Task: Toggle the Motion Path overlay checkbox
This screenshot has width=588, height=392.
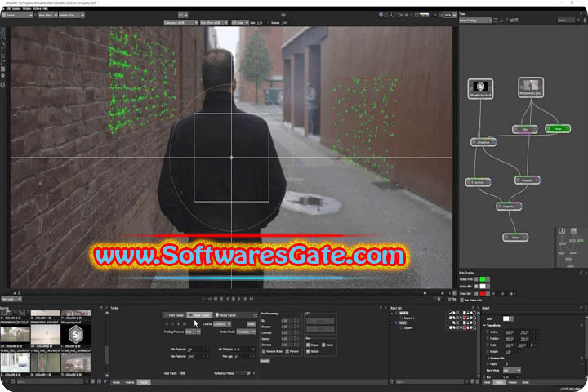Action: [x=476, y=279]
